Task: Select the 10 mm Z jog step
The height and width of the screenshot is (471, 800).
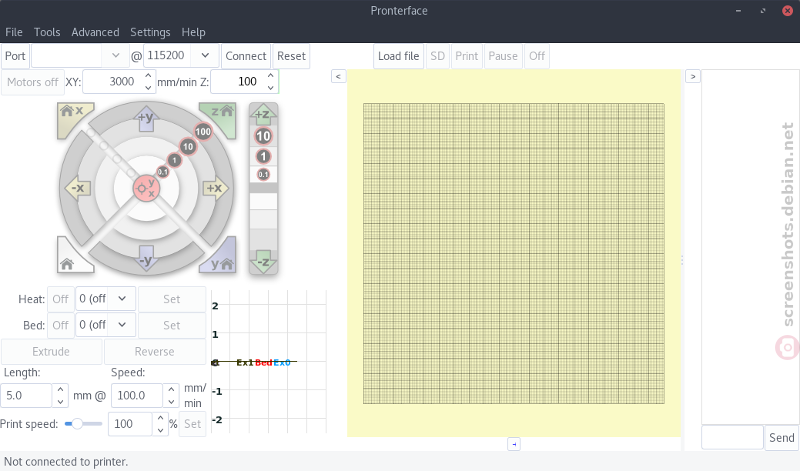Action: (x=263, y=136)
